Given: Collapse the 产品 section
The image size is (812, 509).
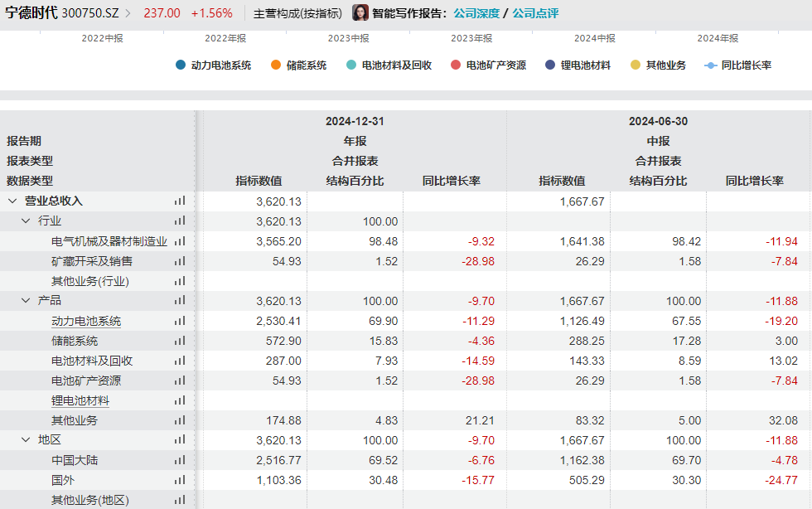Looking at the screenshot, I should tap(26, 300).
